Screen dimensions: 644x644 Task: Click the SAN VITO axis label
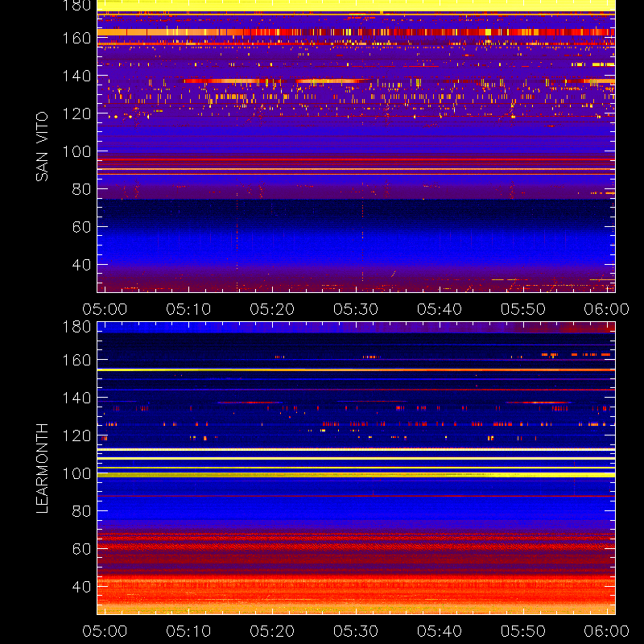[42, 147]
